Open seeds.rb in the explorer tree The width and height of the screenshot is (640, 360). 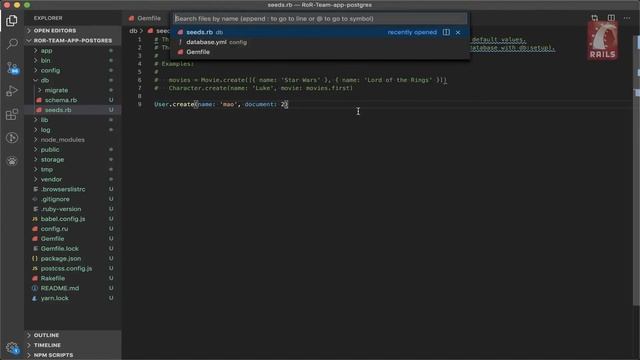click(x=73, y=110)
